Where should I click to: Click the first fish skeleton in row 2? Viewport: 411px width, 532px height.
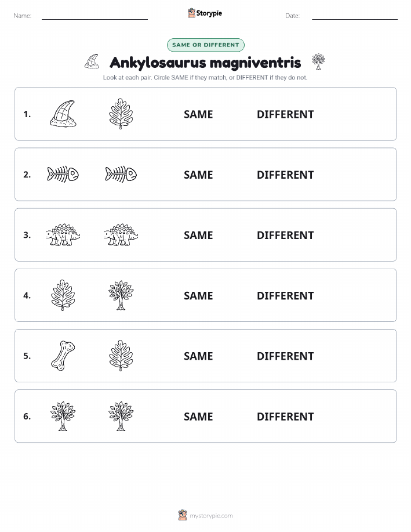point(63,175)
